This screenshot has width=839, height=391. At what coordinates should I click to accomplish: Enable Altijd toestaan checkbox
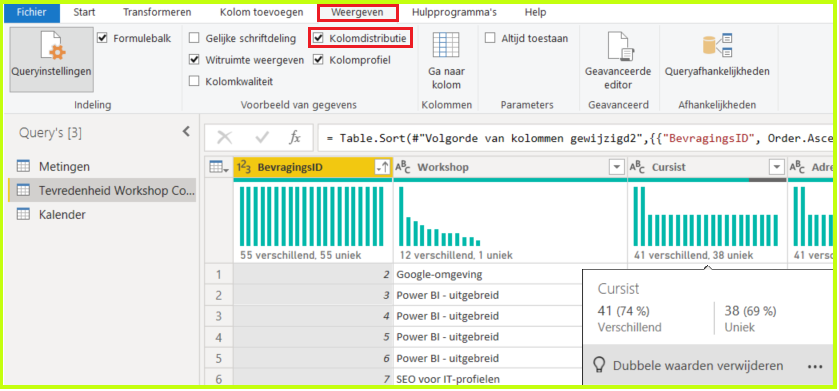(490, 39)
